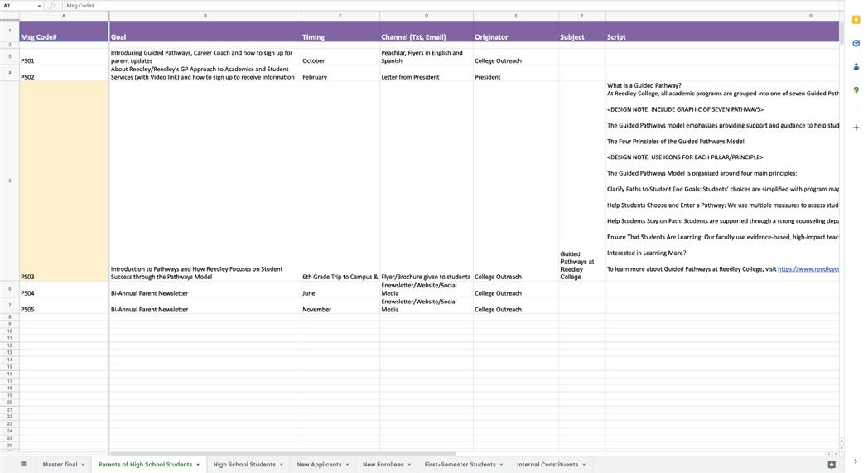
Task: Click PeachJar, Flyers in English and Spanish cell
Action: 427,56
